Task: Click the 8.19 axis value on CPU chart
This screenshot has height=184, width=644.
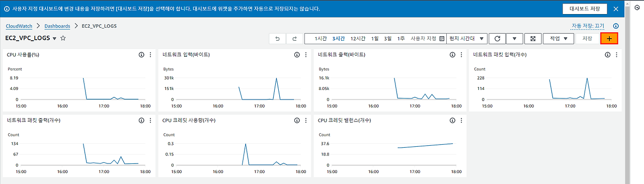Action: coord(14,78)
